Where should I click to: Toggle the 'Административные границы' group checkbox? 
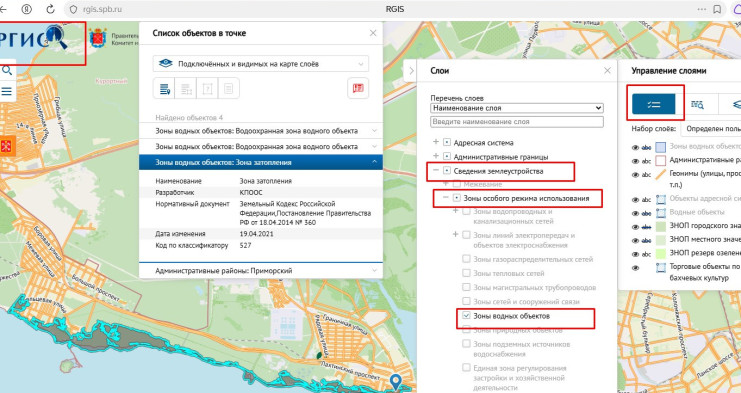[447, 156]
